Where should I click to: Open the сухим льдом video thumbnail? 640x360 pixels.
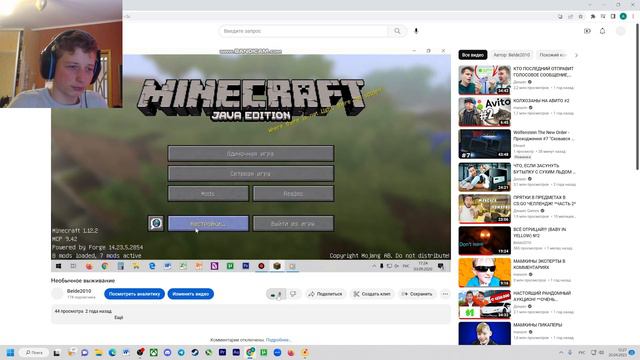pos(484,177)
